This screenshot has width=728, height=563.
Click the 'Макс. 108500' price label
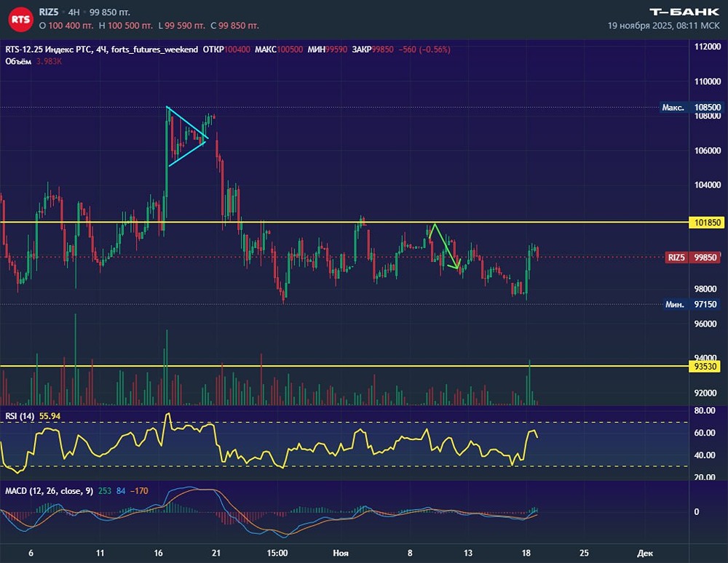[692, 107]
